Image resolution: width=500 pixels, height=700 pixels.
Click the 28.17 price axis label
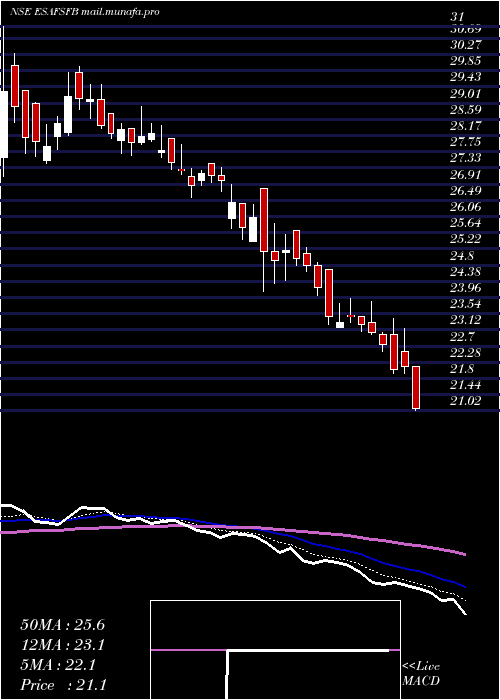[x=466, y=126]
